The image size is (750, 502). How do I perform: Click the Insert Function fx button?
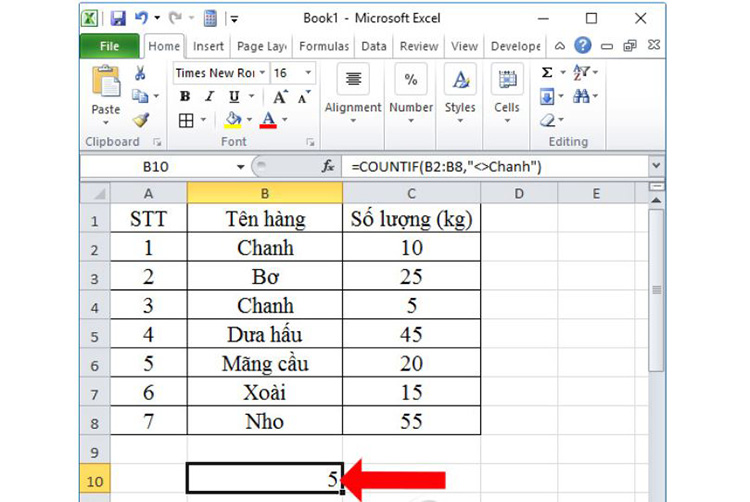coord(328,166)
